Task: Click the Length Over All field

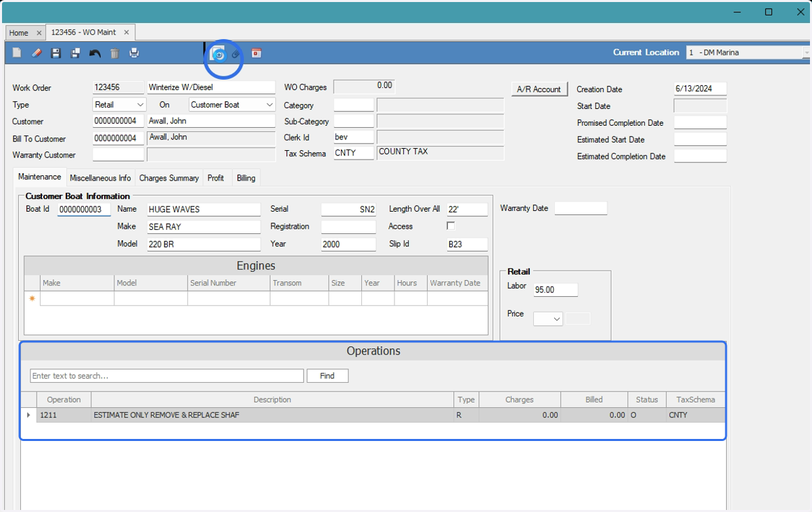Action: (467, 210)
